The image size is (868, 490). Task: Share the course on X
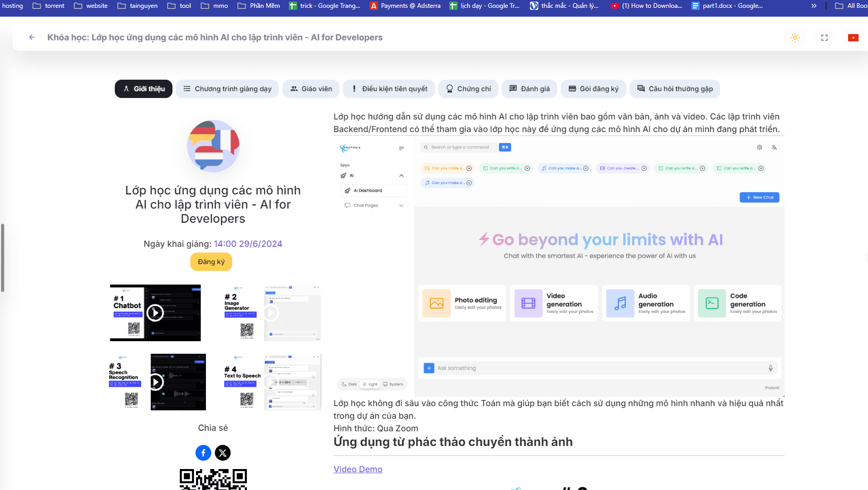pos(223,453)
